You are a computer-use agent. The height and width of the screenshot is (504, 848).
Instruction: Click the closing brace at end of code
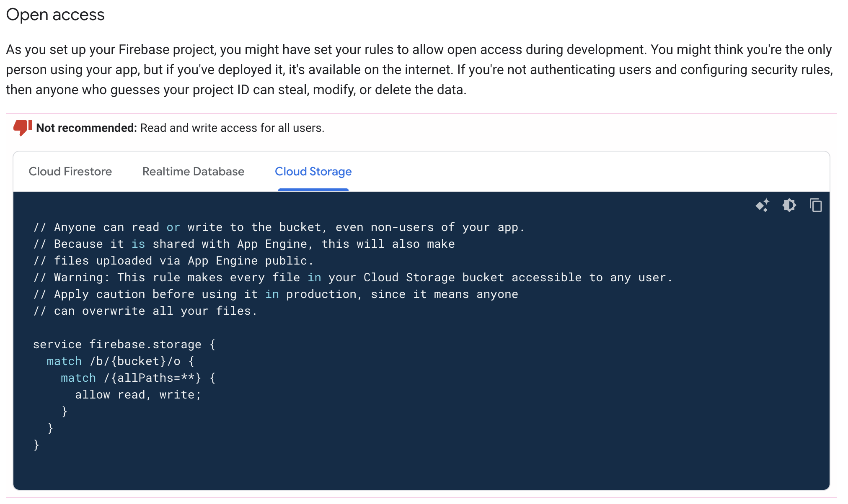tap(36, 445)
